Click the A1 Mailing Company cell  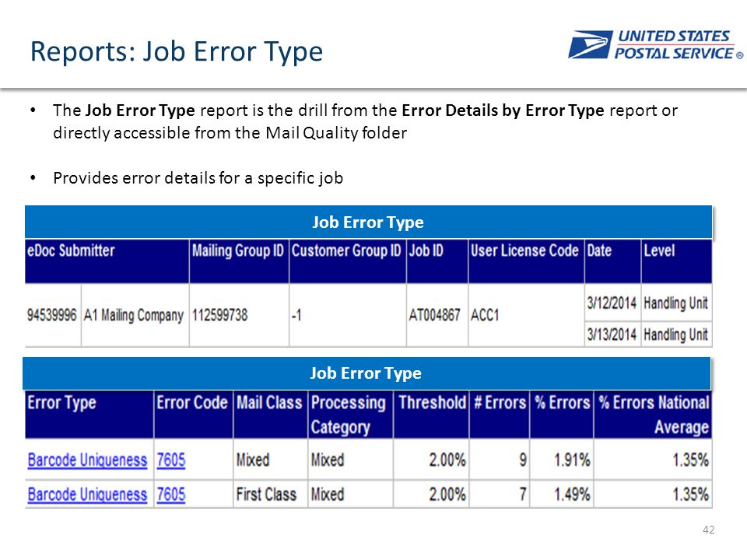[x=135, y=315]
